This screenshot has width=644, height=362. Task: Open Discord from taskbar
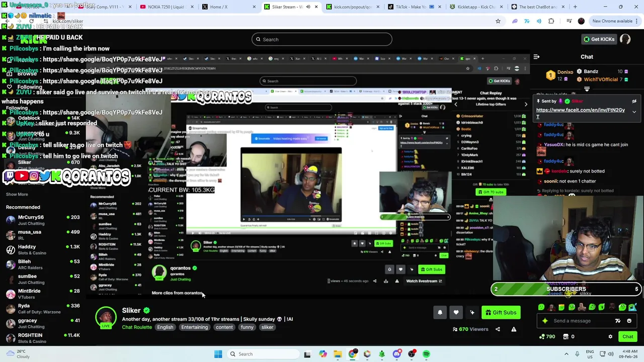396,354
